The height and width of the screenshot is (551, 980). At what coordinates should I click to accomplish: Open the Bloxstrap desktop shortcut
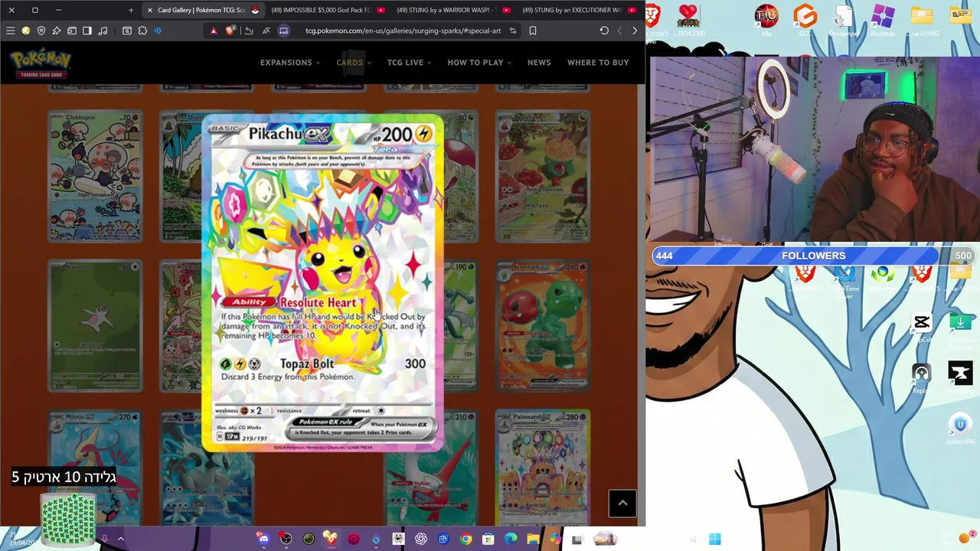tap(883, 20)
